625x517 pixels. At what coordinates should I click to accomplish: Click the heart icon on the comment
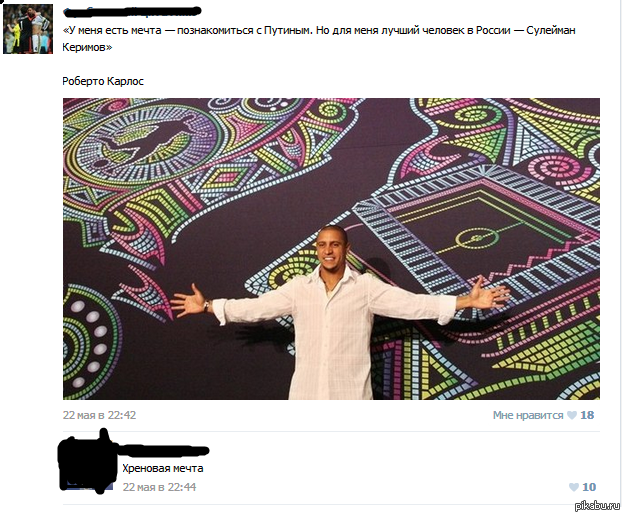click(x=573, y=487)
